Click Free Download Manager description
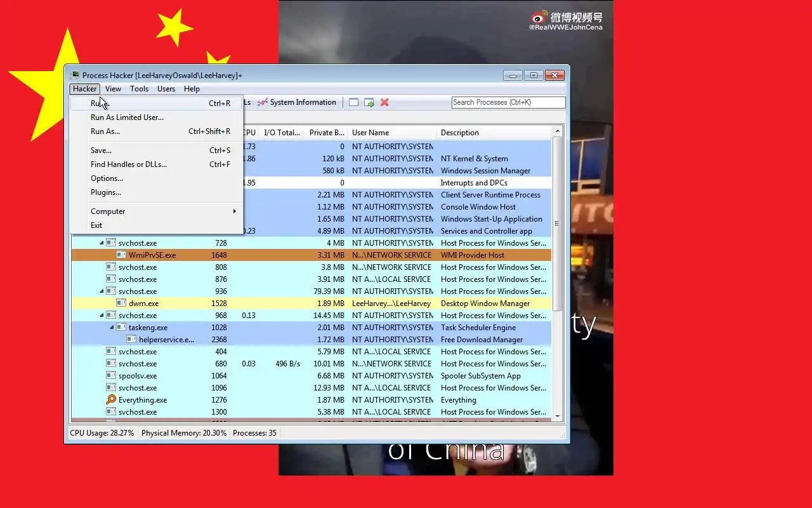 [483, 340]
